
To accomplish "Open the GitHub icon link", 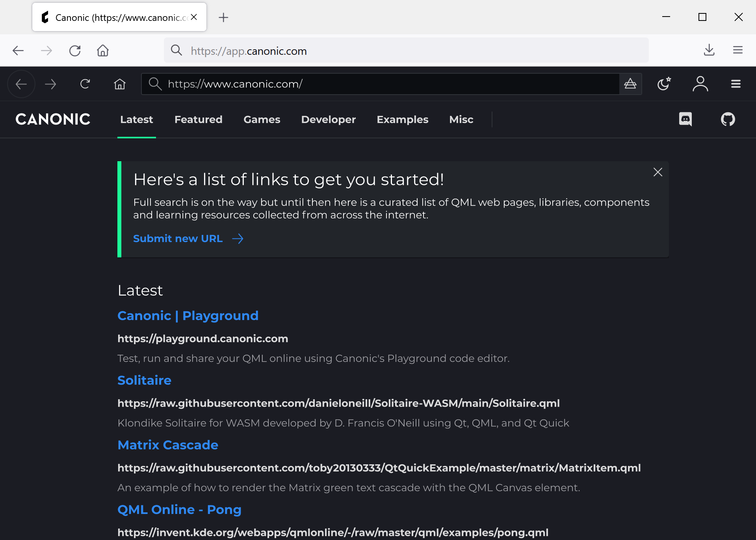I will tap(728, 119).
